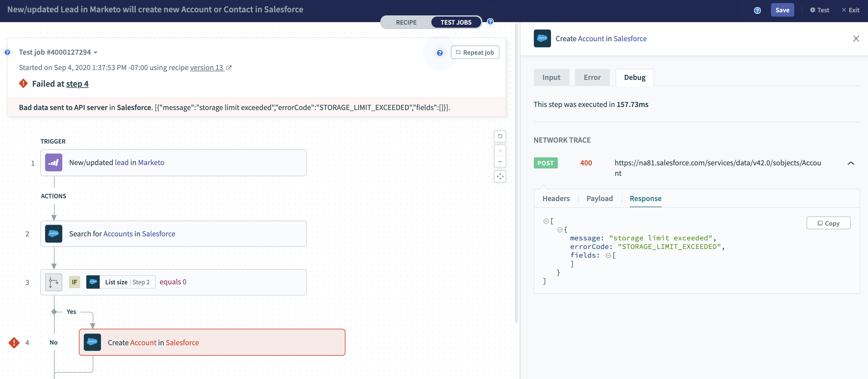Open help icon next to Repeat job

pos(440,53)
